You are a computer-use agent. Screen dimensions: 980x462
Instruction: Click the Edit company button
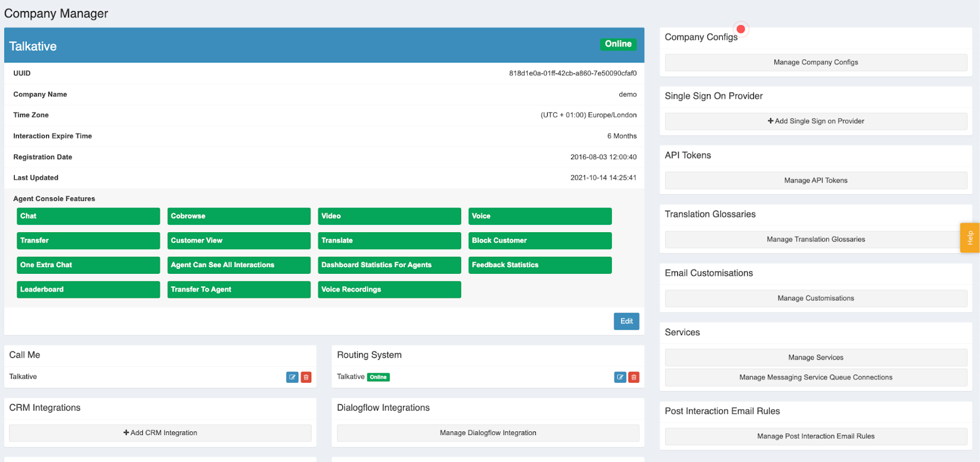[627, 321]
